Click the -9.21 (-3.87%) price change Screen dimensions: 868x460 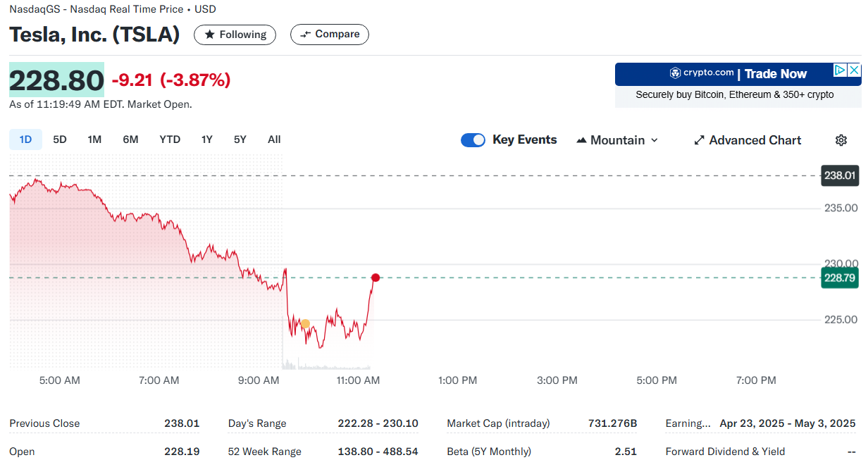(x=171, y=80)
